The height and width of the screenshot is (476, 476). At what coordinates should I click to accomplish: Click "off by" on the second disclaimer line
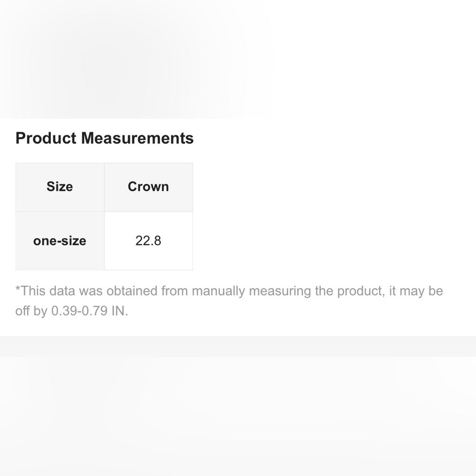31,312
